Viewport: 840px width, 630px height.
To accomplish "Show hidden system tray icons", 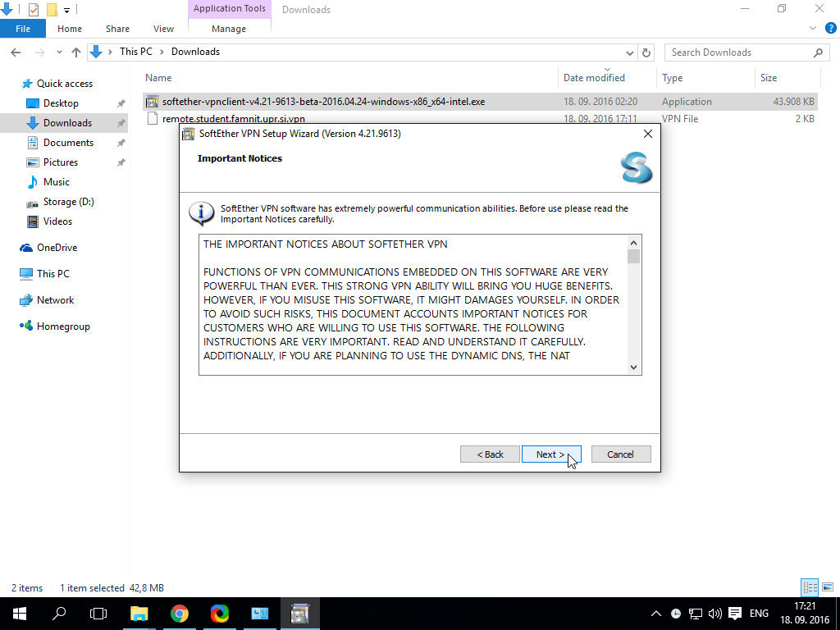I will tap(655, 614).
